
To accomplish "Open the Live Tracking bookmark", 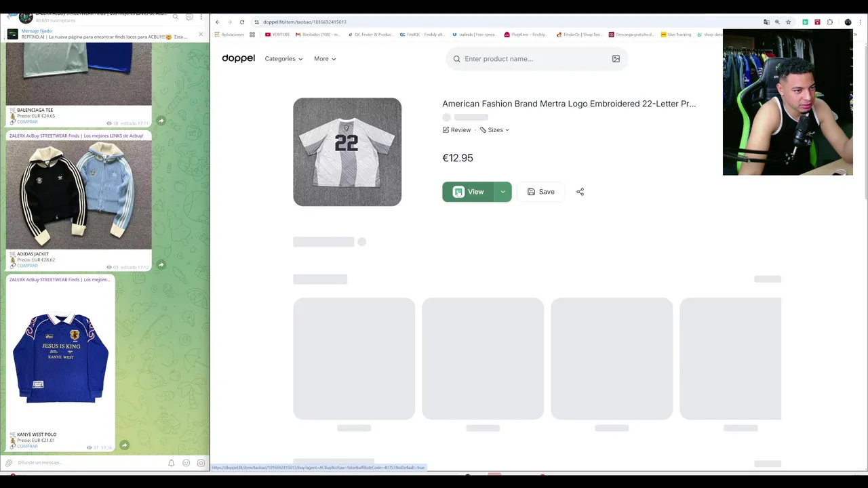I will pos(675,35).
